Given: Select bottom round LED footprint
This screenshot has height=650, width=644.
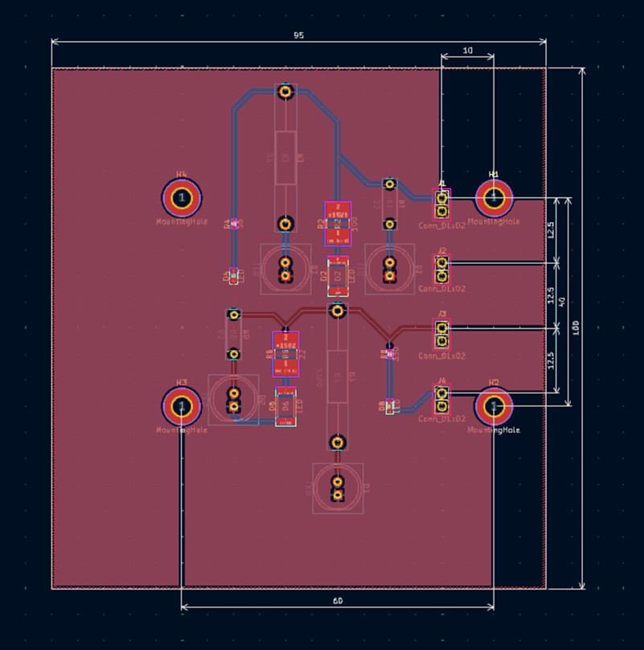Looking at the screenshot, I should pos(338,488).
